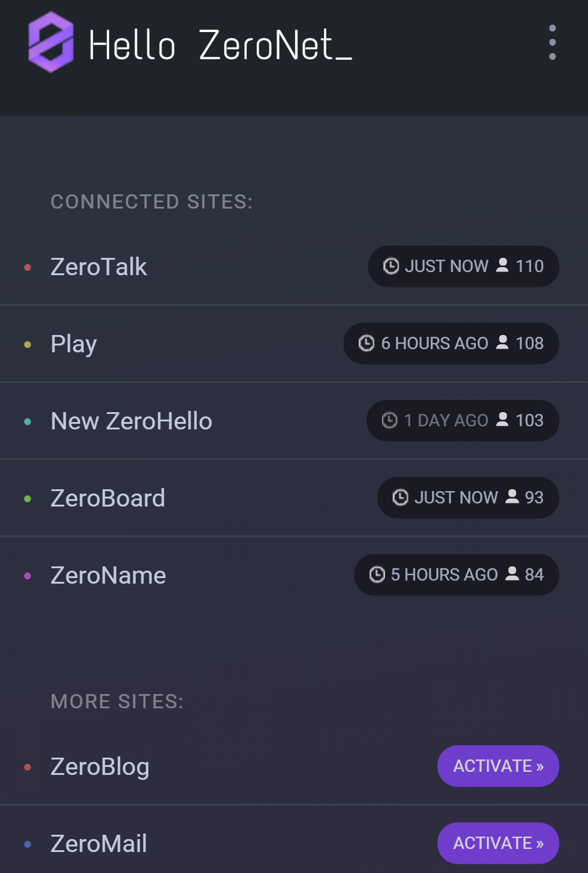Image resolution: width=588 pixels, height=873 pixels.
Task: Click the clock icon in ZeroTalk row
Action: pos(391,266)
